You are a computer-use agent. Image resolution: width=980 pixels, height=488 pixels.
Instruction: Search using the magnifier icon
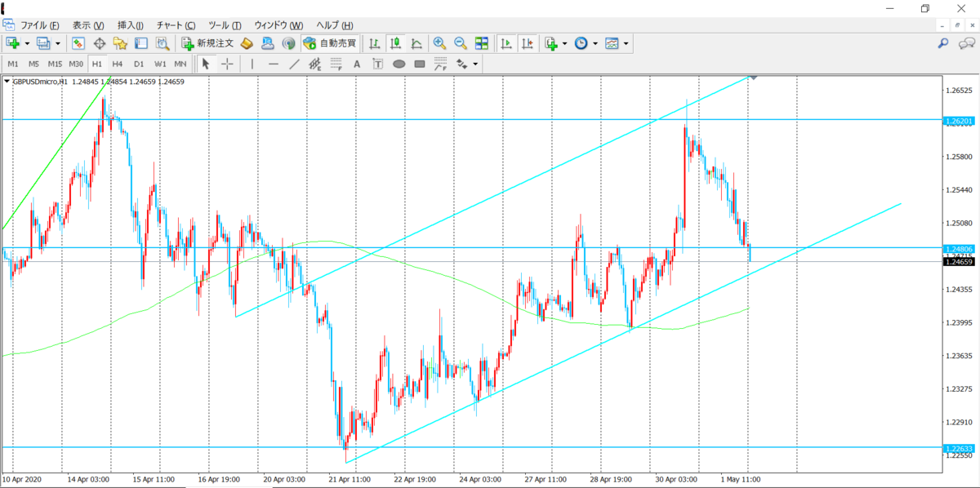(943, 43)
